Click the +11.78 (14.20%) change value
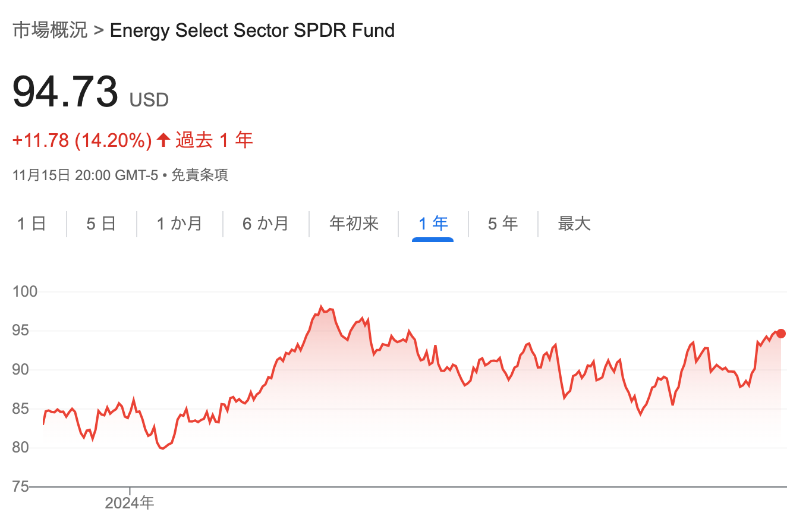This screenshot has height=528, width=812. point(82,141)
